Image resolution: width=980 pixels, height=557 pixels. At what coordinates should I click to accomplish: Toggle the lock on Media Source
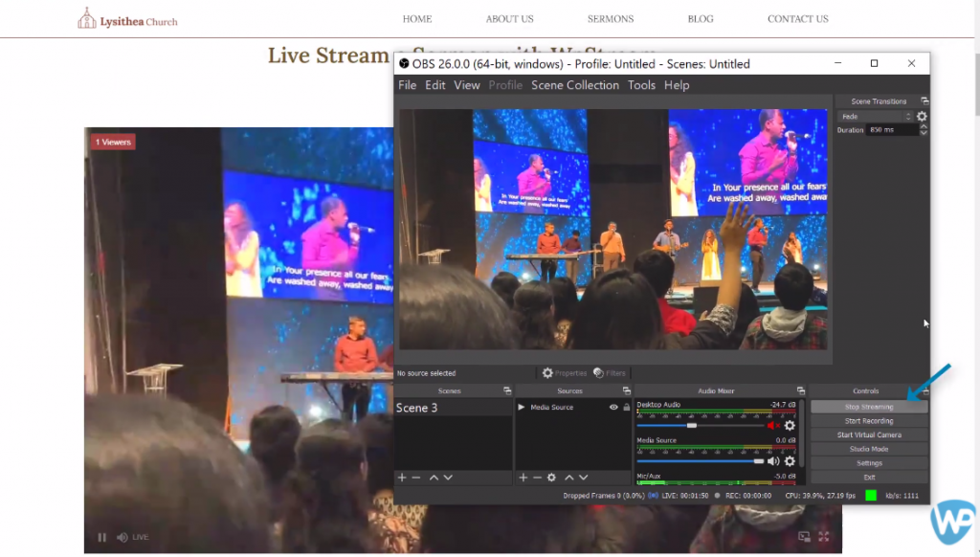[626, 408]
